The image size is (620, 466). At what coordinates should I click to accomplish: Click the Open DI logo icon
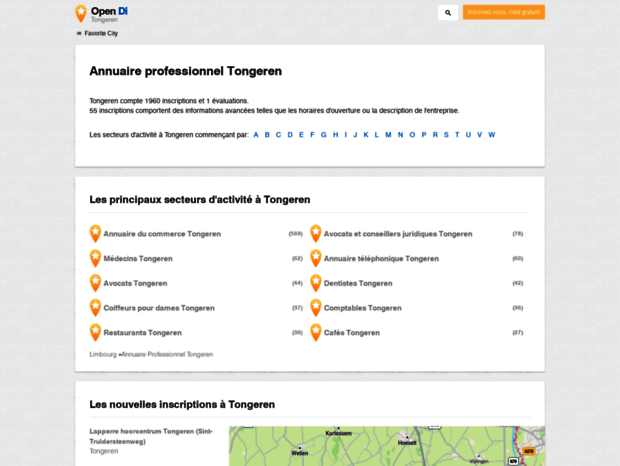coord(81,13)
